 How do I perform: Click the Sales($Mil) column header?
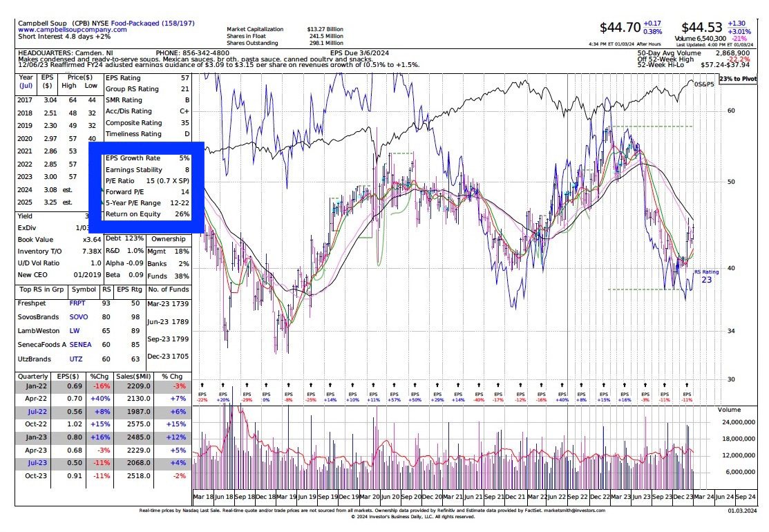(133, 377)
